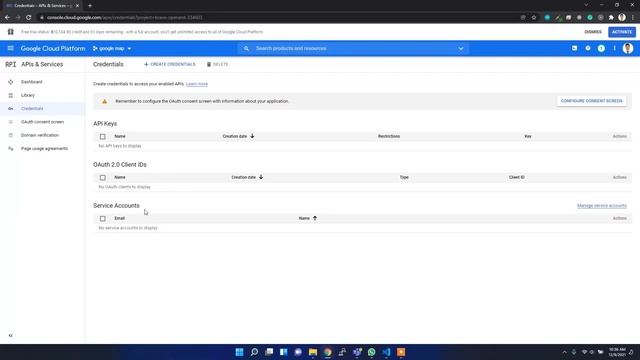This screenshot has width=640, height=360.
Task: Open the main navigation hamburger menu
Action: (x=11, y=48)
